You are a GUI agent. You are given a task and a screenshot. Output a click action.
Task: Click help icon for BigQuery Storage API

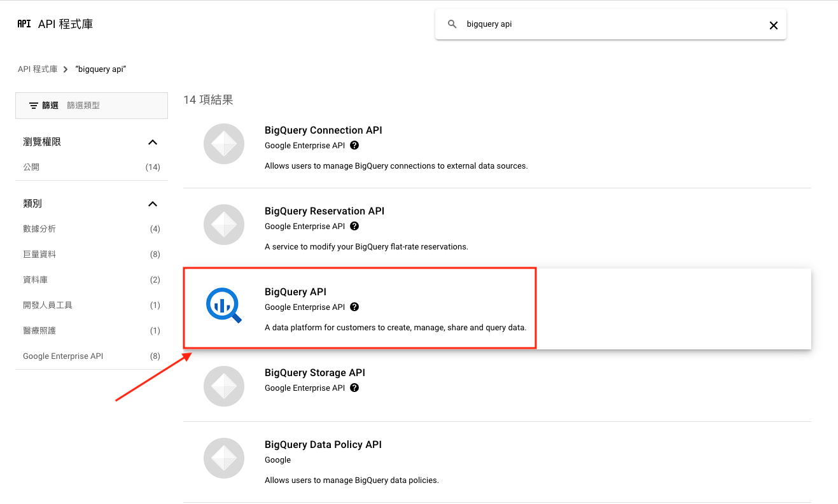click(x=354, y=388)
